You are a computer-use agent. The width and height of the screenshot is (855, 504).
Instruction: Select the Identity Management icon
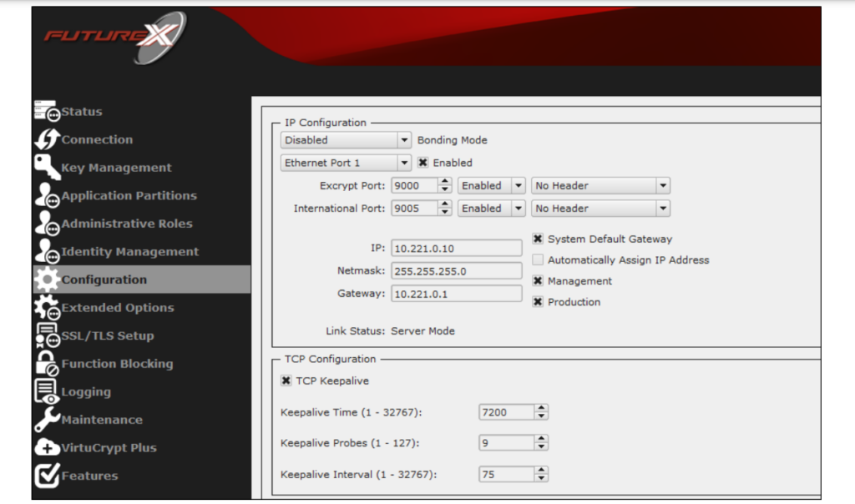pyautogui.click(x=46, y=251)
